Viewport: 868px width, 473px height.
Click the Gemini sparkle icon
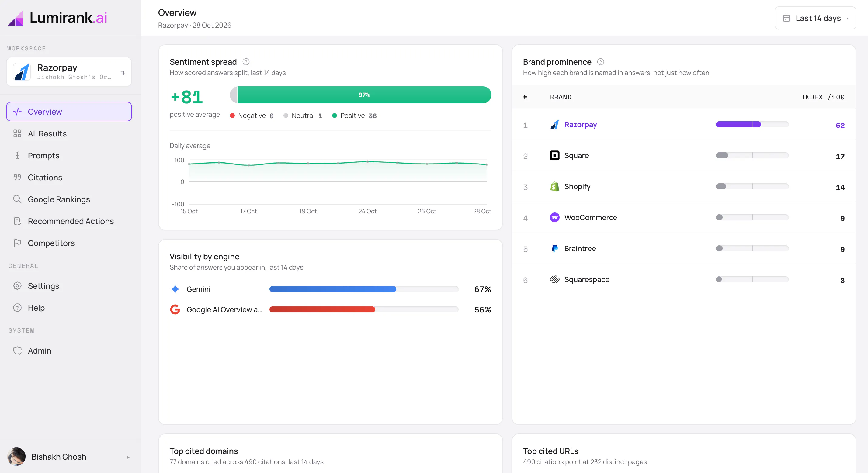tap(175, 289)
